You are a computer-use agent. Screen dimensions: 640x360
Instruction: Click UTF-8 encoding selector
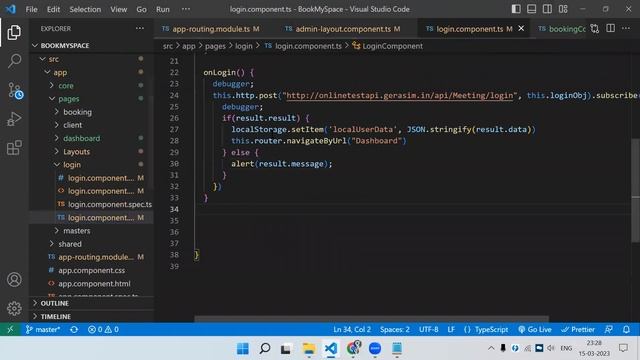coord(429,329)
